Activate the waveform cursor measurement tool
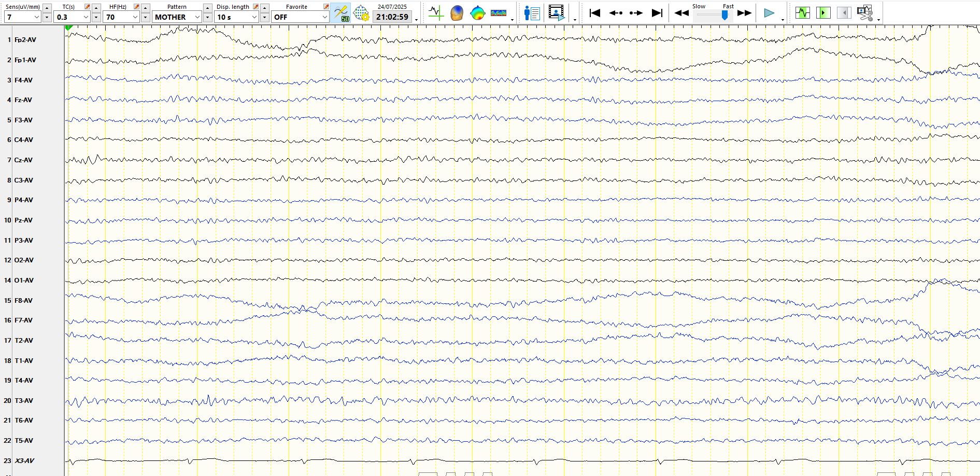The height and width of the screenshot is (476, 980). click(x=436, y=13)
